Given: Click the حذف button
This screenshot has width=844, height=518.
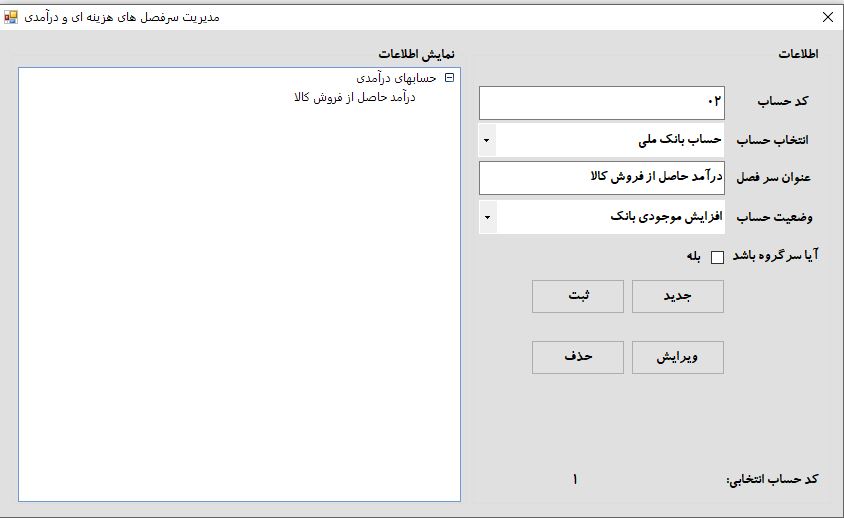Looking at the screenshot, I should 578,357.
